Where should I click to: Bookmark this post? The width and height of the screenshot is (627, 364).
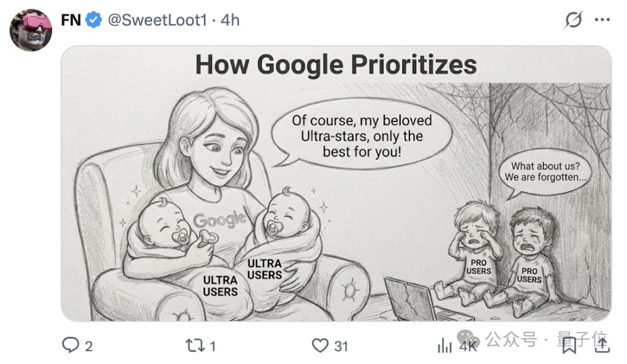(568, 345)
